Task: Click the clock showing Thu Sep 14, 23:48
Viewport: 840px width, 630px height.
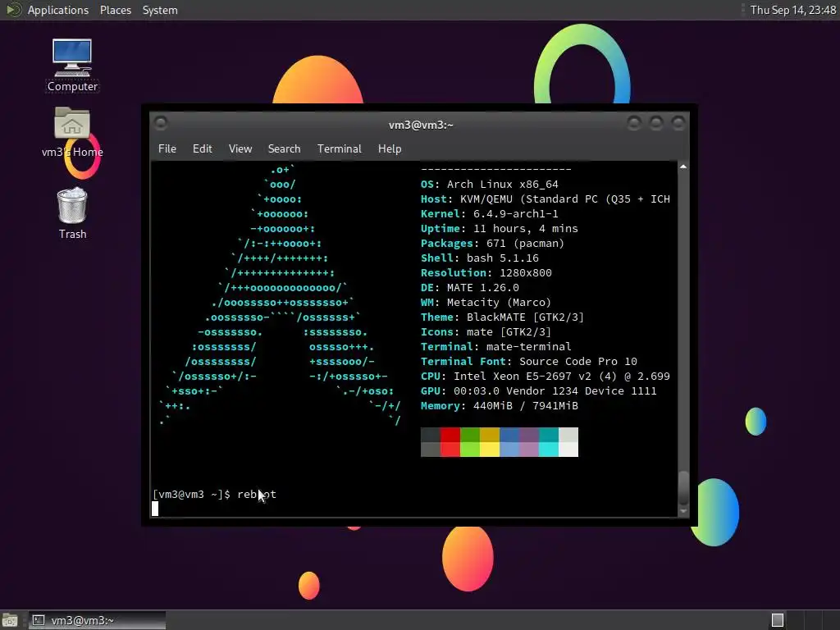Action: click(x=792, y=10)
